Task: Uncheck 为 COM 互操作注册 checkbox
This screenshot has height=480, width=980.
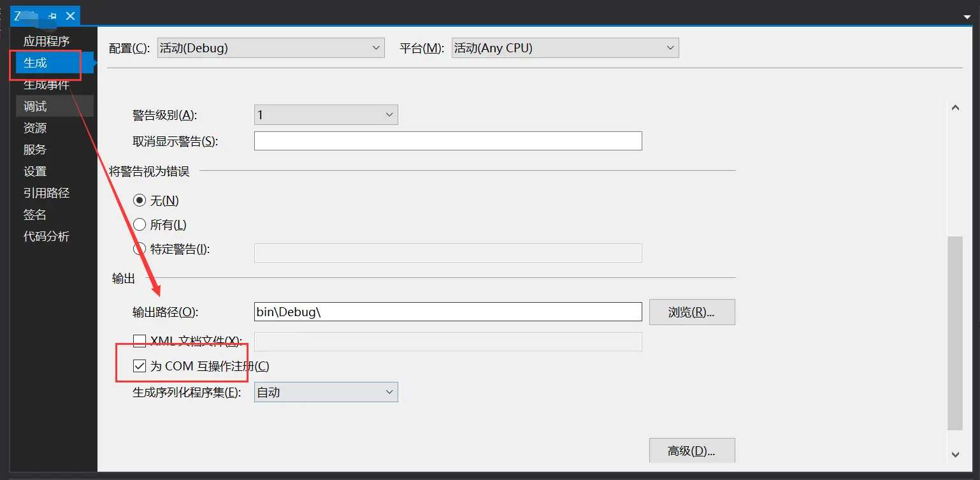Action: click(x=139, y=367)
